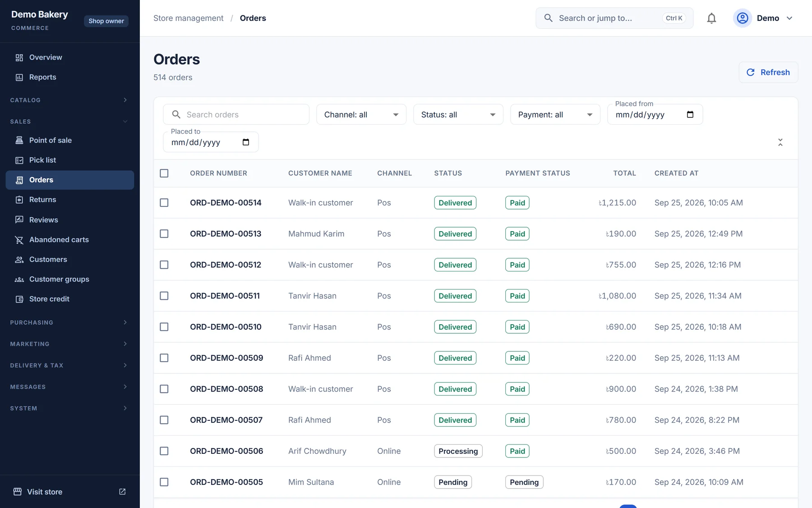
Task: Click the Store credit icon
Action: (x=19, y=299)
